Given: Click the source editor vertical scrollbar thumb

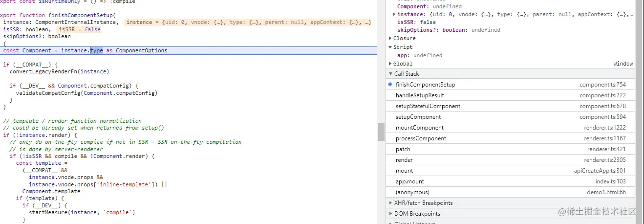Looking at the screenshot, I should 381,132.
